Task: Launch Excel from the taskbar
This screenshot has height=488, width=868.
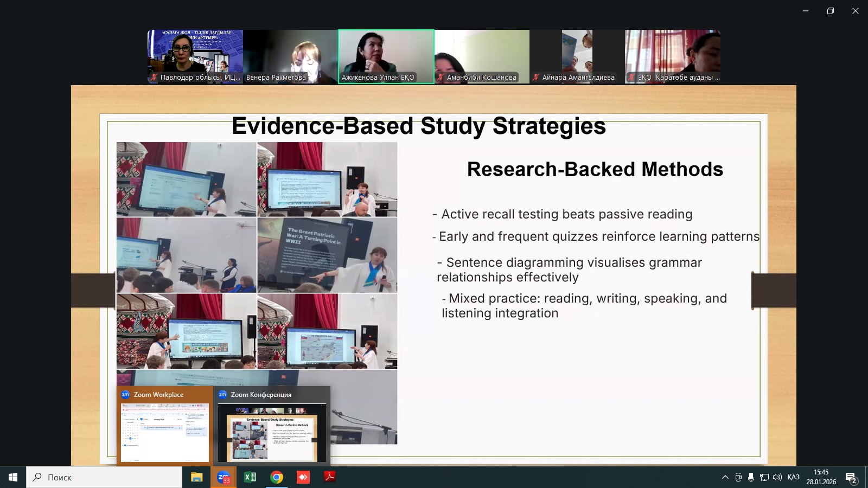Action: coord(250,477)
